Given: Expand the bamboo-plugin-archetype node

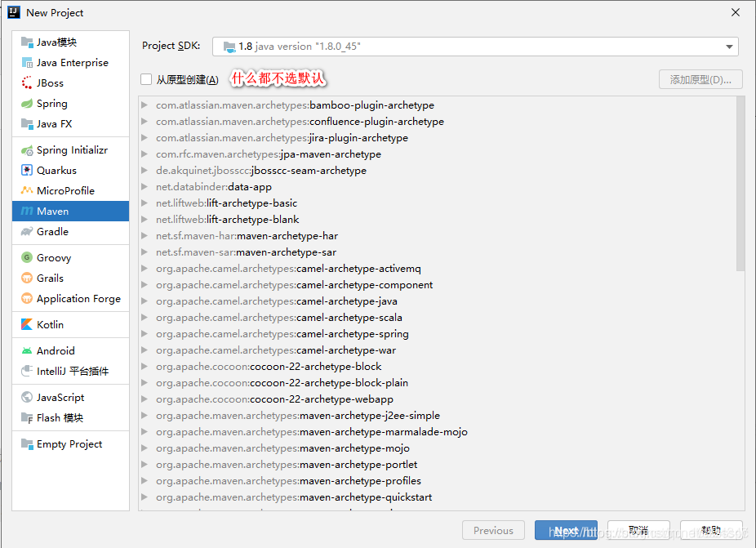Looking at the screenshot, I should coord(145,105).
